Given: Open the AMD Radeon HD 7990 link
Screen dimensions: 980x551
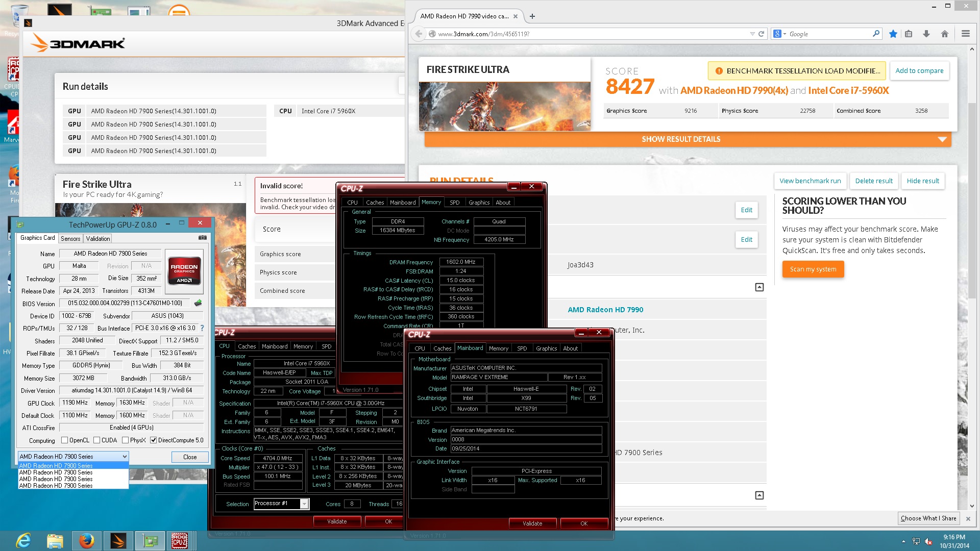Looking at the screenshot, I should click(x=605, y=310).
